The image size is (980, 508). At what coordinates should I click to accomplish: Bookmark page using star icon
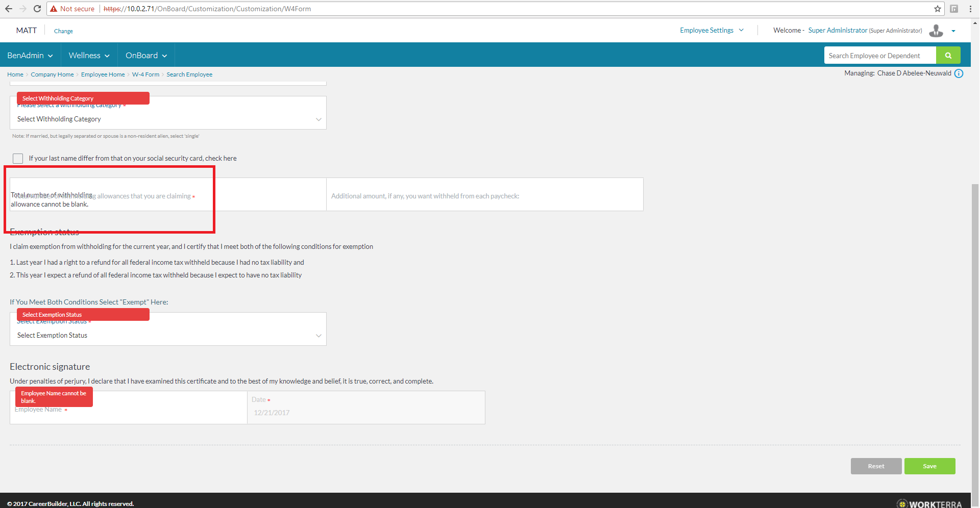(x=937, y=9)
